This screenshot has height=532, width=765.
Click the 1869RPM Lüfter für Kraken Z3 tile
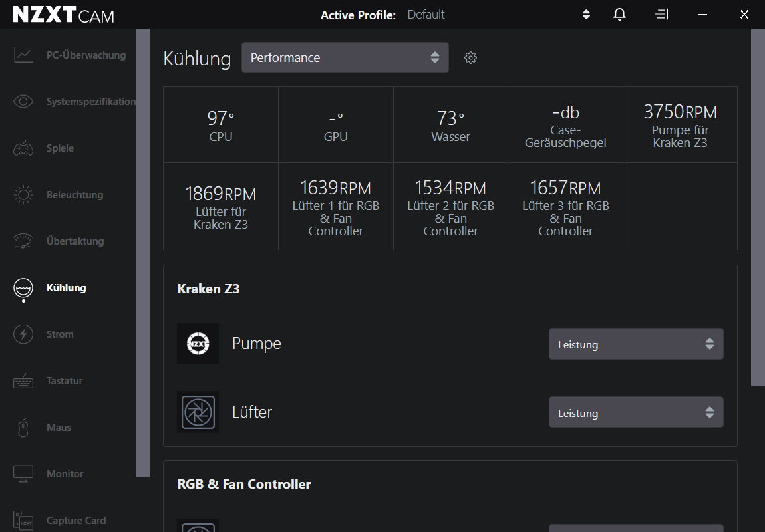tap(221, 207)
